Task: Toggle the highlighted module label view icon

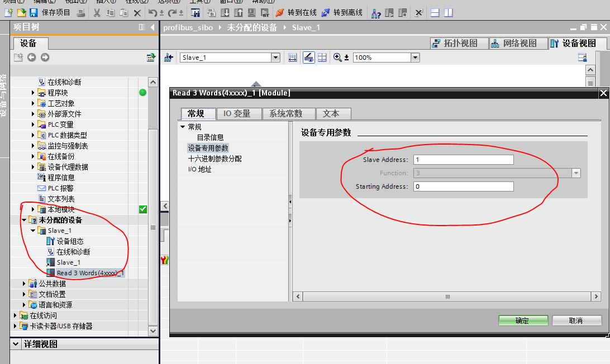Action: (x=308, y=58)
